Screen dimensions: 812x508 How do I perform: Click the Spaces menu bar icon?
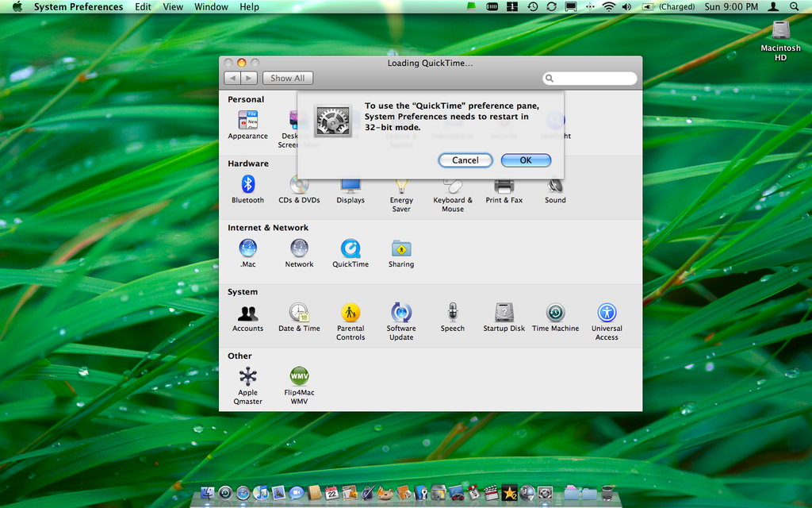point(512,6)
